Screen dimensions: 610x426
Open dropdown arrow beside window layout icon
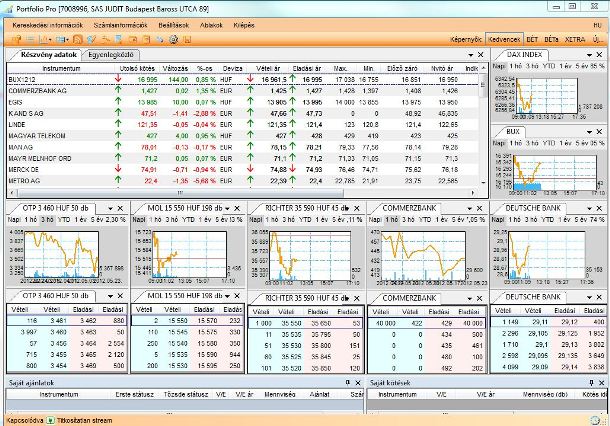coord(67,40)
